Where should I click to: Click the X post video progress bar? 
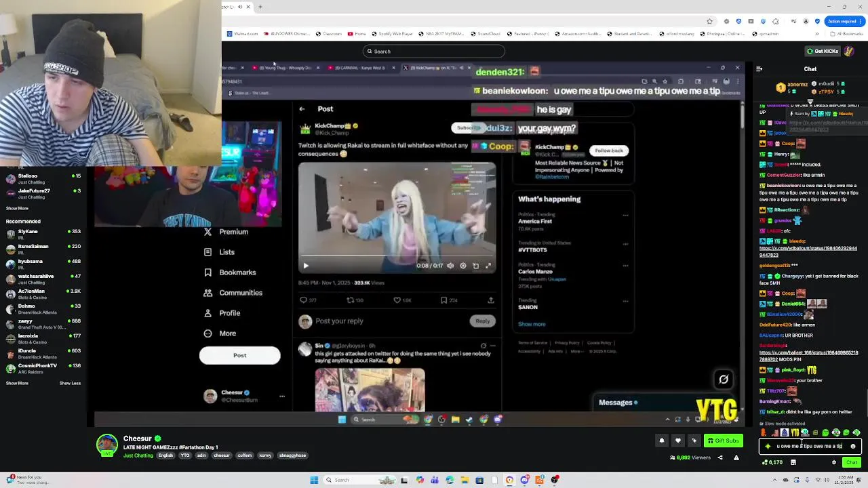(397, 257)
